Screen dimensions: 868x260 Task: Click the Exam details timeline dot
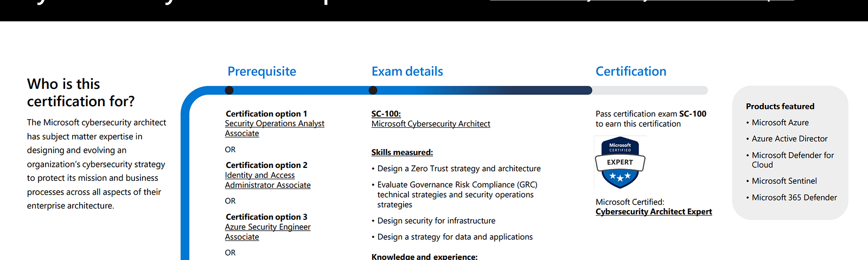click(x=373, y=90)
